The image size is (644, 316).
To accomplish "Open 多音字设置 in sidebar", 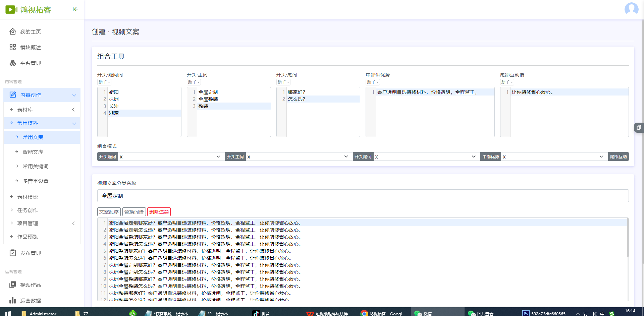I will [36, 181].
